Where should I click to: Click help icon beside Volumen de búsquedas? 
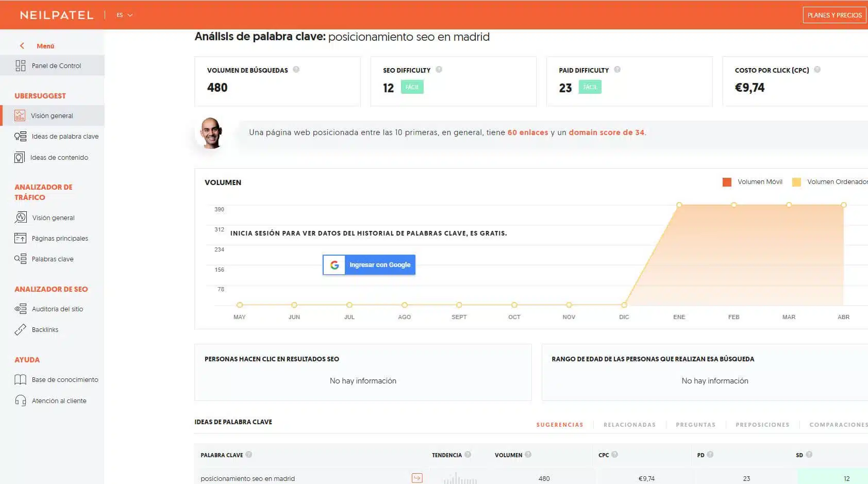coord(296,70)
